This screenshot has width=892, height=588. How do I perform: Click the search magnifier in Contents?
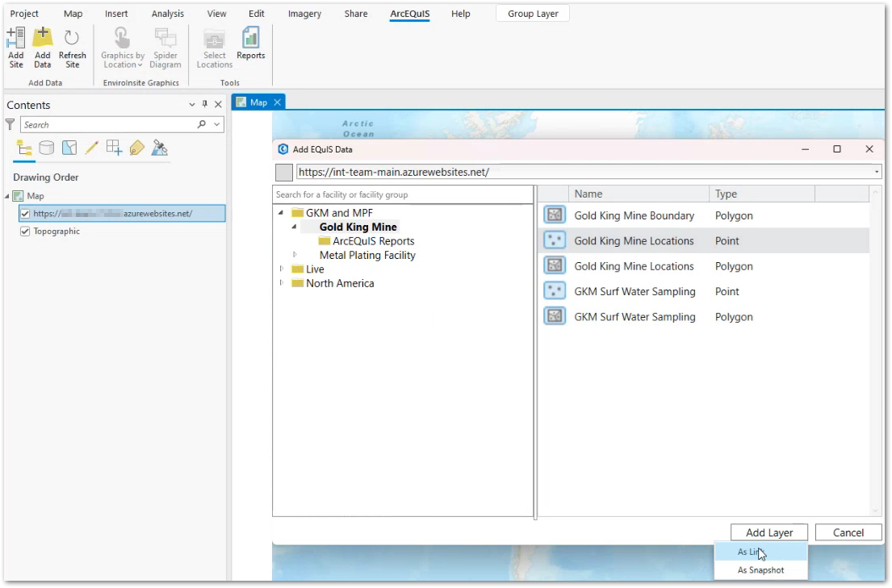click(x=201, y=124)
